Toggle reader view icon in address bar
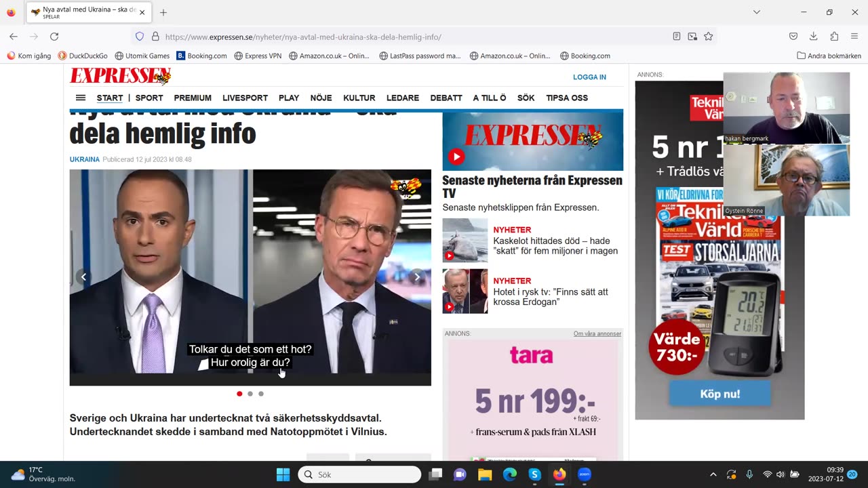The width and height of the screenshot is (868, 488). tap(677, 37)
